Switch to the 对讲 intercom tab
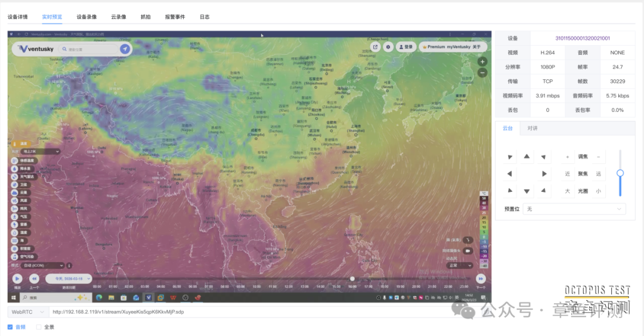This screenshot has width=644, height=336. (532, 129)
